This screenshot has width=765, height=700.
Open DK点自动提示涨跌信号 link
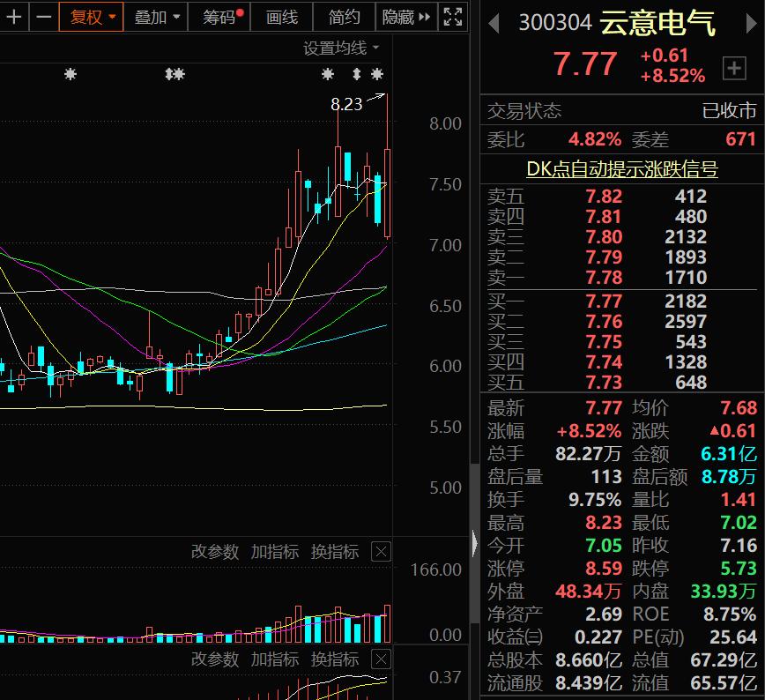tap(620, 168)
